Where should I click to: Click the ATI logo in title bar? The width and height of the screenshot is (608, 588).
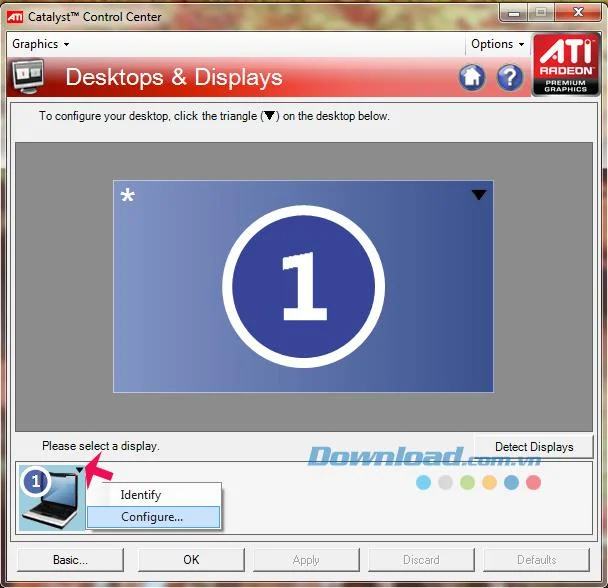pos(15,17)
